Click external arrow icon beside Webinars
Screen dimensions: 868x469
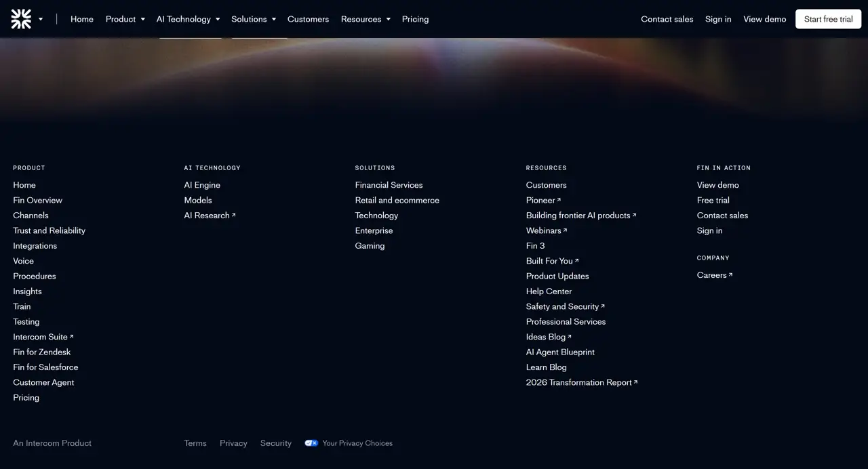click(x=565, y=230)
